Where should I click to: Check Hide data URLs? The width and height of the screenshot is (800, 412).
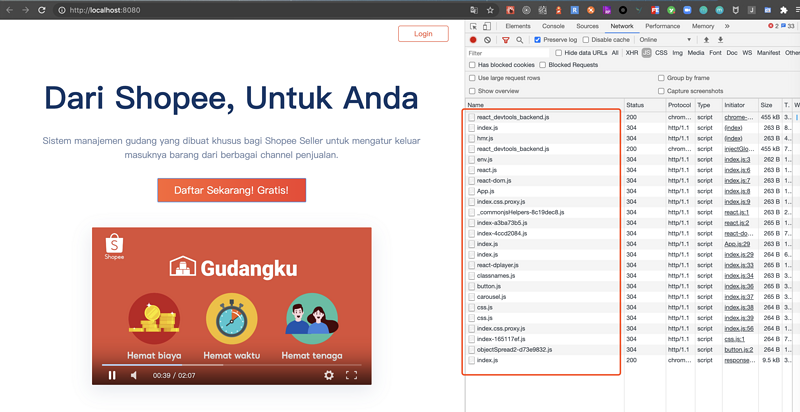tap(559, 53)
